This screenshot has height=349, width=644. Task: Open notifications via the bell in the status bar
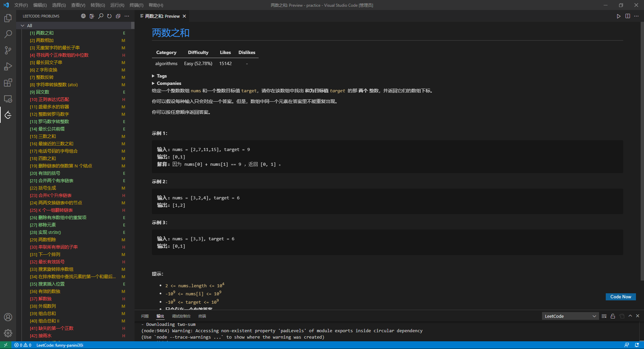click(637, 345)
